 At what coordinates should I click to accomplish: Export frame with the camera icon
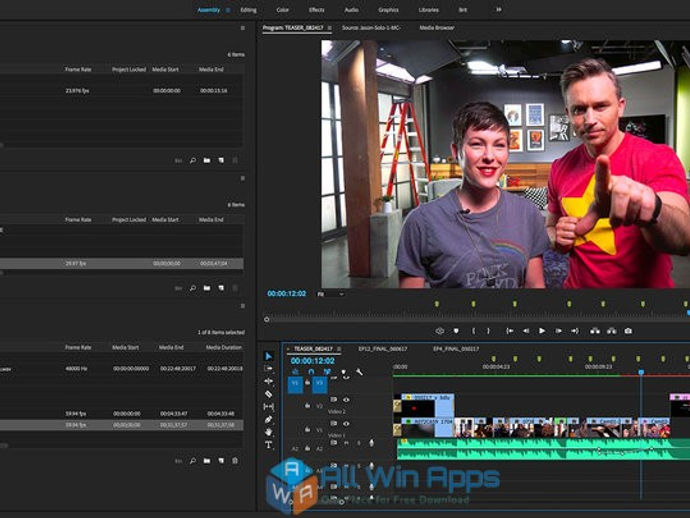[628, 331]
